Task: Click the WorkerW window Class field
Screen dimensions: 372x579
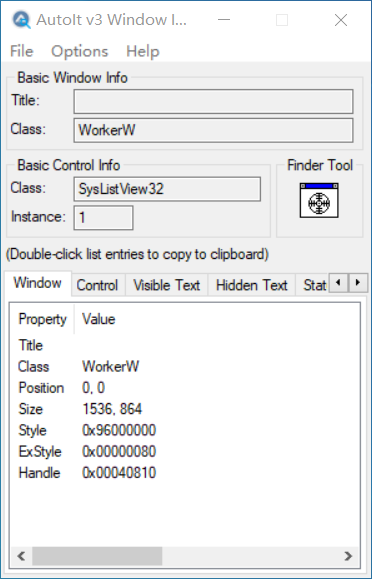Action: click(x=214, y=130)
